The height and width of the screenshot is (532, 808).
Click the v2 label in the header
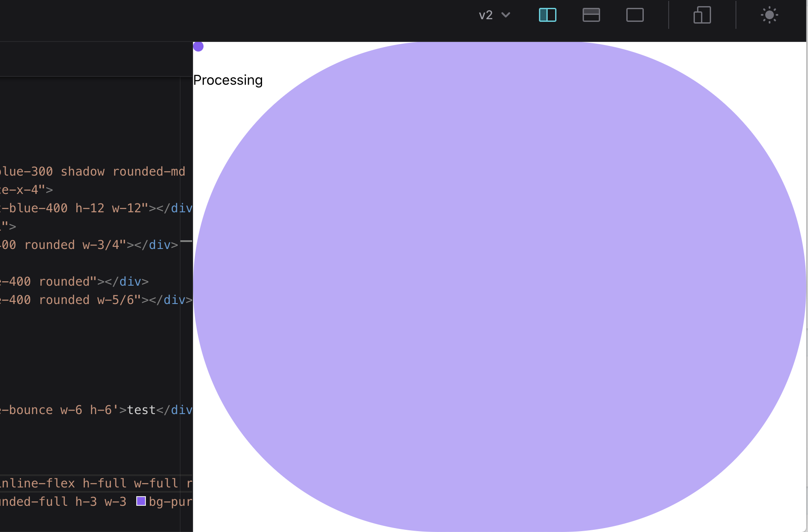(x=485, y=15)
